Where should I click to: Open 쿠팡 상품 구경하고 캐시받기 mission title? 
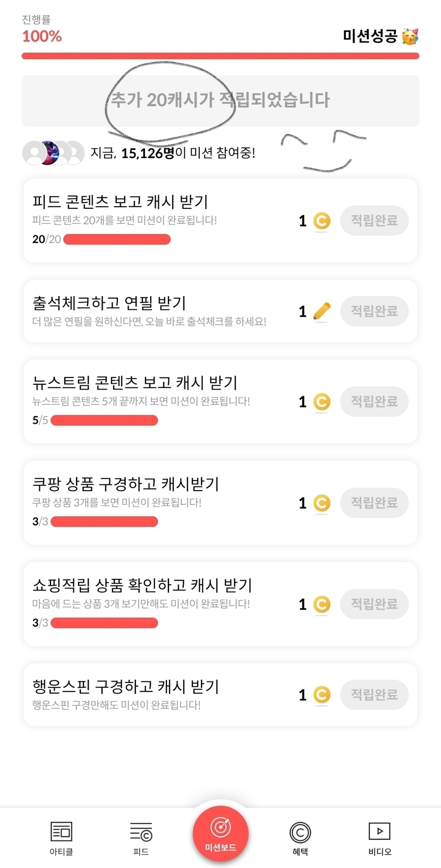125,484
